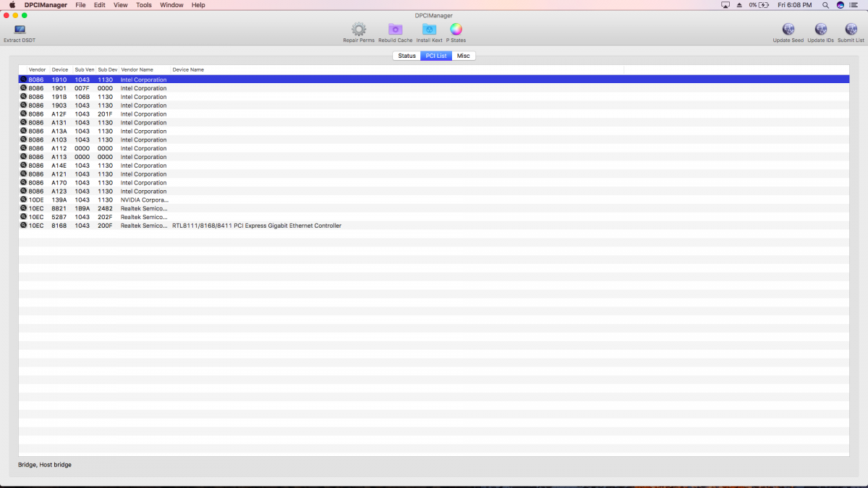Click the Submit List icon
Screen dimensions: 868x488
point(851,30)
